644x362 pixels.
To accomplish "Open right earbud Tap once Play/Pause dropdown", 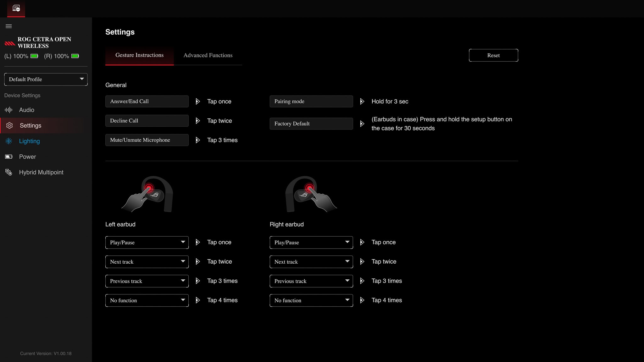I will (311, 243).
